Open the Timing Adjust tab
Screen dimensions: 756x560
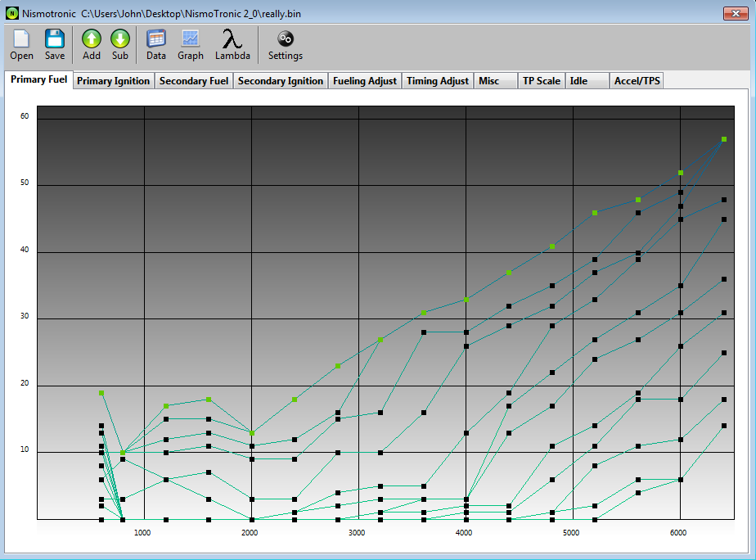pos(437,81)
